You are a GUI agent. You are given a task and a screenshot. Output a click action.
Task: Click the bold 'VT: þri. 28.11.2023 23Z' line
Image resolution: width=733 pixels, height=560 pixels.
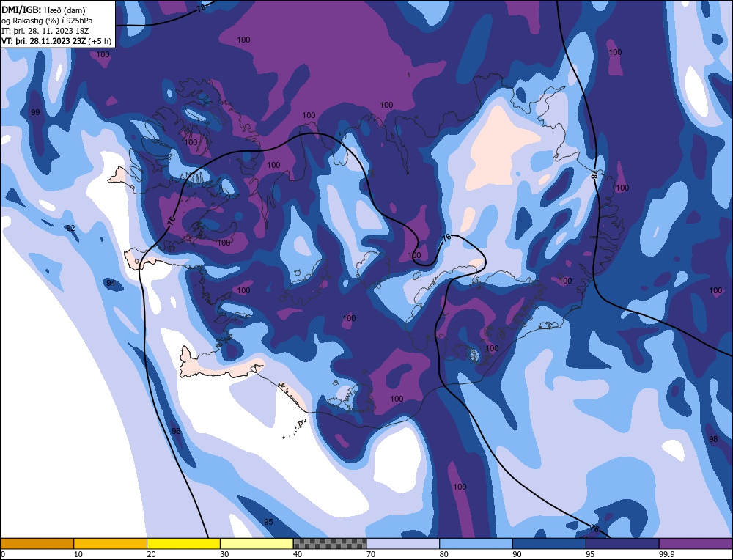45,41
